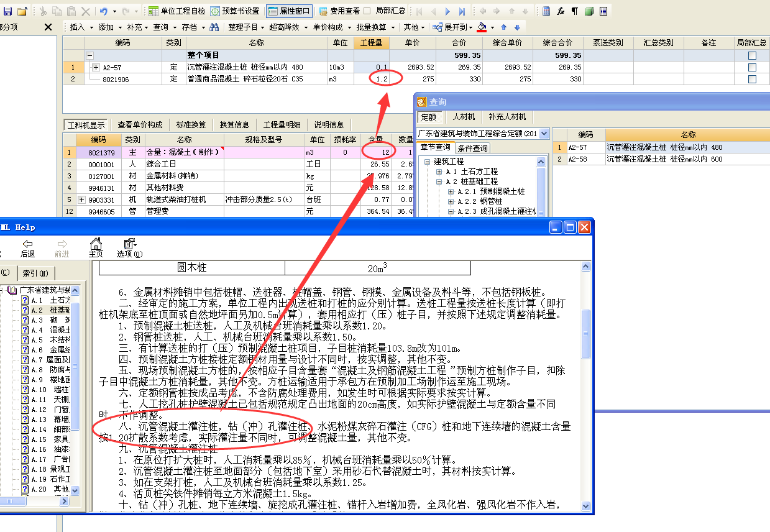This screenshot has width=770, height=532.
Task: Select the 含量 cell showing 12
Action: 375,152
